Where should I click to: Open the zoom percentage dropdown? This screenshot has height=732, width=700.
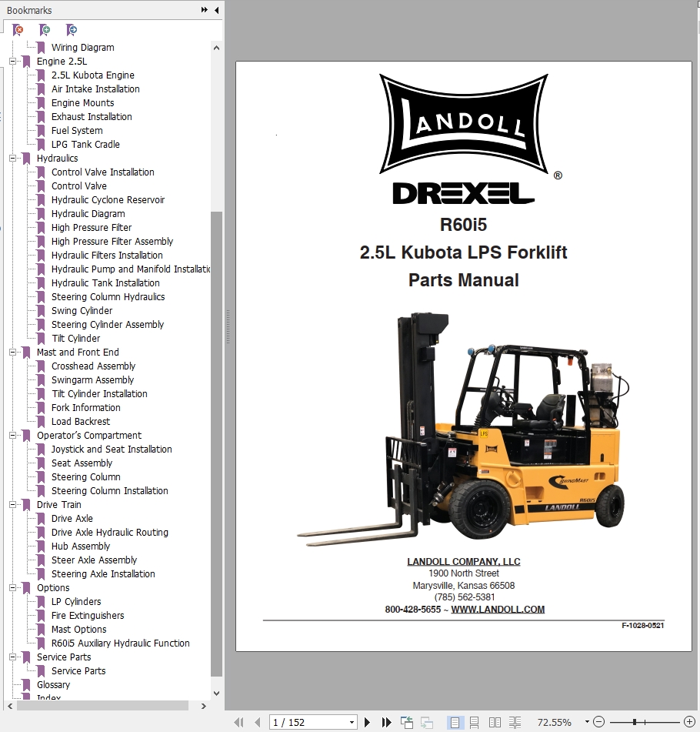(587, 722)
